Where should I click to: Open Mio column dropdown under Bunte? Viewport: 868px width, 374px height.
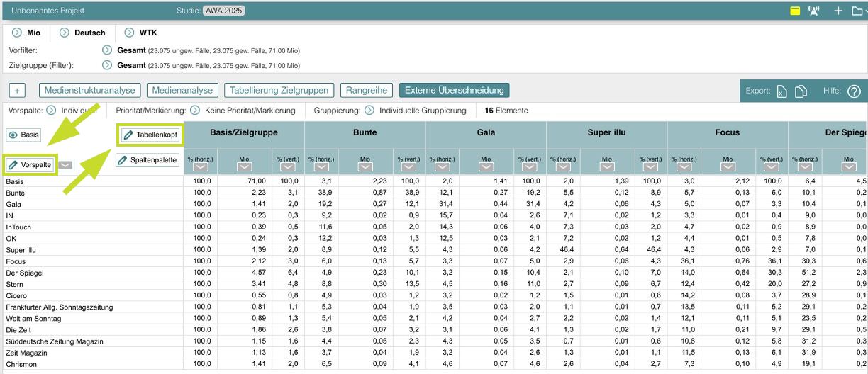point(365,166)
